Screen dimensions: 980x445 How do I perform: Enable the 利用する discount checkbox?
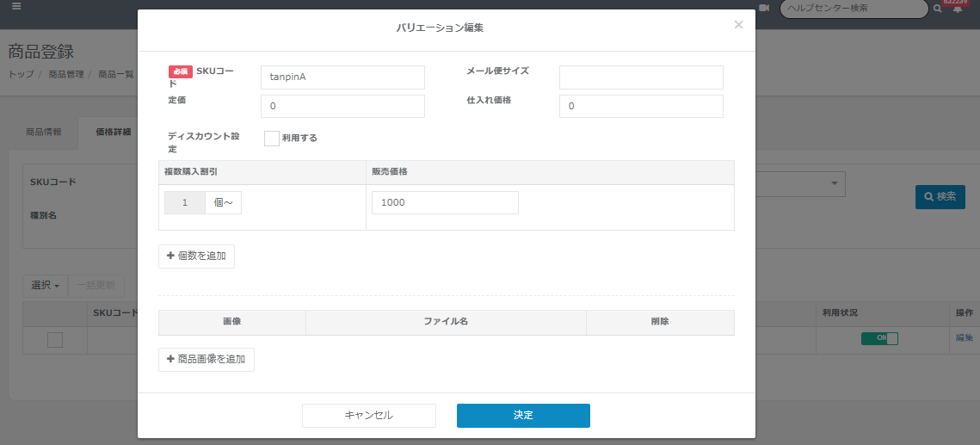click(272, 139)
